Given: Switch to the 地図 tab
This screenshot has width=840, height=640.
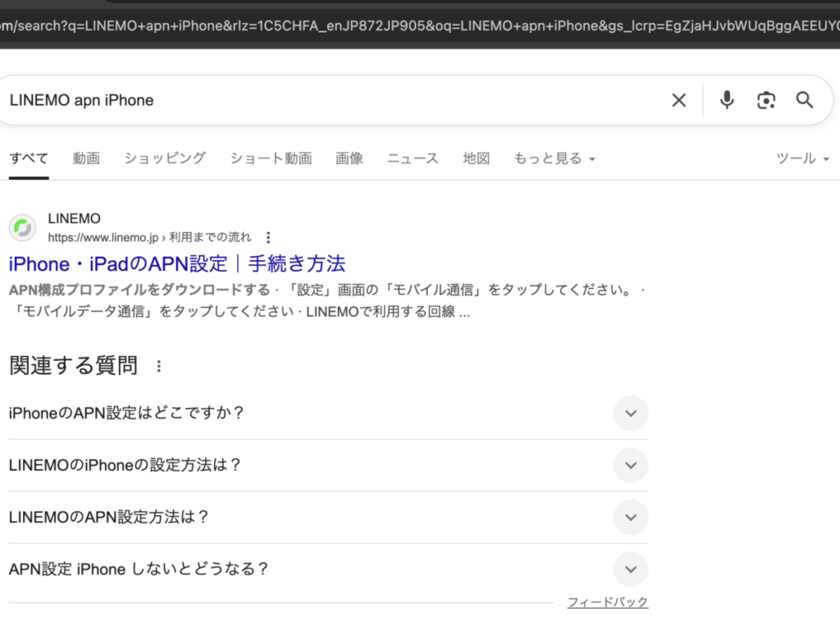Looking at the screenshot, I should pyautogui.click(x=477, y=158).
